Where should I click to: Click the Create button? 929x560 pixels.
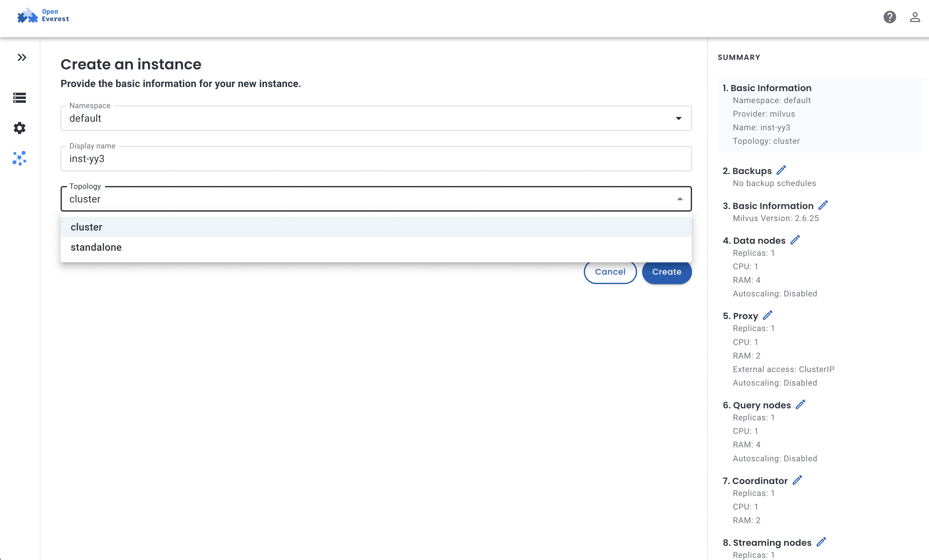pyautogui.click(x=666, y=272)
